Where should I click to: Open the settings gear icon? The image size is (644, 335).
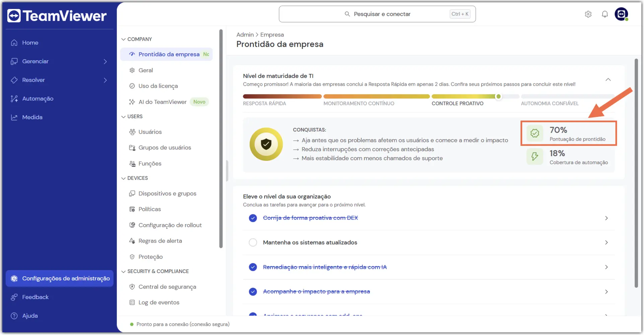[588, 14]
